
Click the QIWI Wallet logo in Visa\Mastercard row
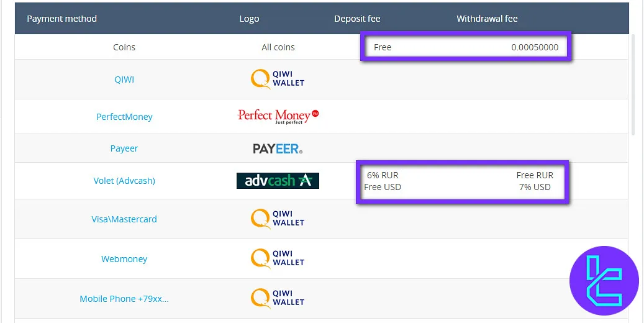[278, 218]
